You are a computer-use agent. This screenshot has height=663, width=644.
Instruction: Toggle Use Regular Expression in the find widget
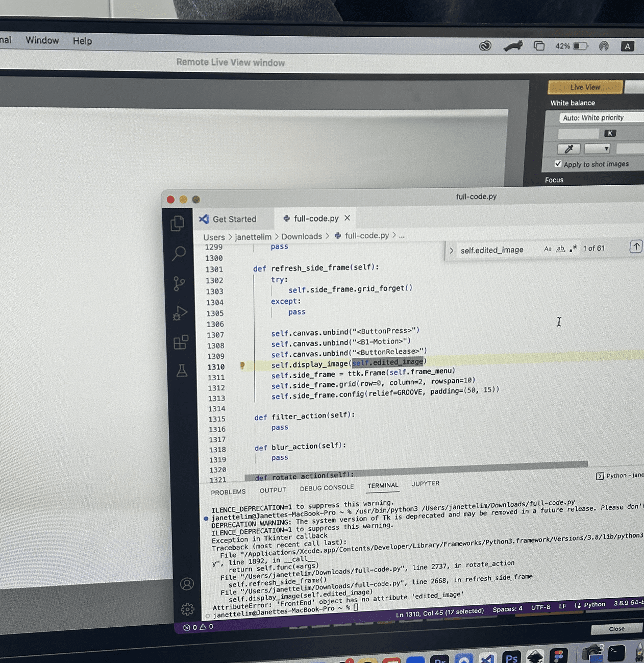(x=573, y=248)
